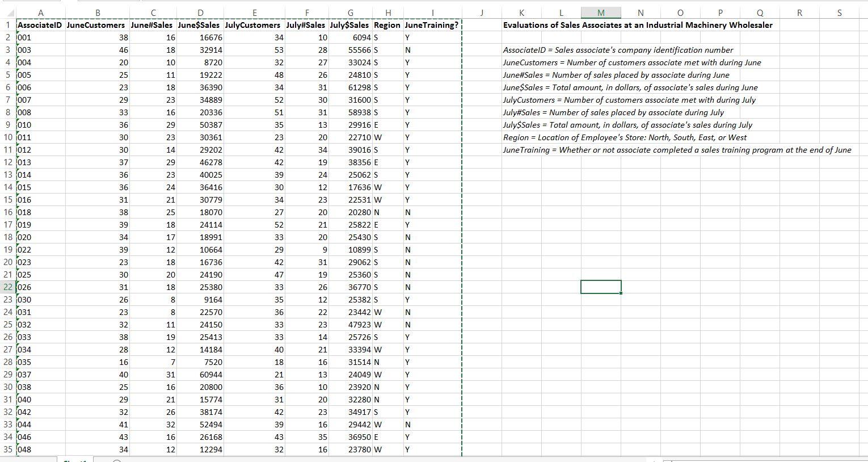
Task: Click the JuneCustomers header cell
Action: (x=98, y=25)
